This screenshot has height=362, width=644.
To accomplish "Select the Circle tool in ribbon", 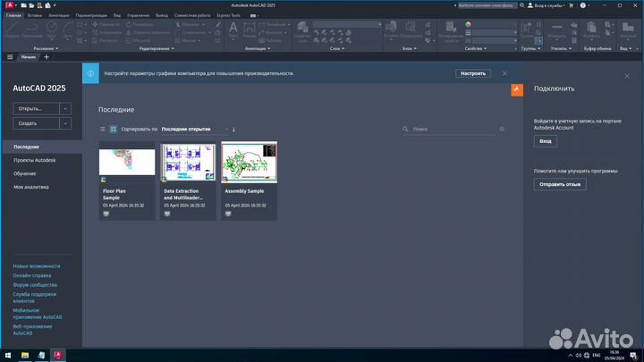I will [52, 30].
